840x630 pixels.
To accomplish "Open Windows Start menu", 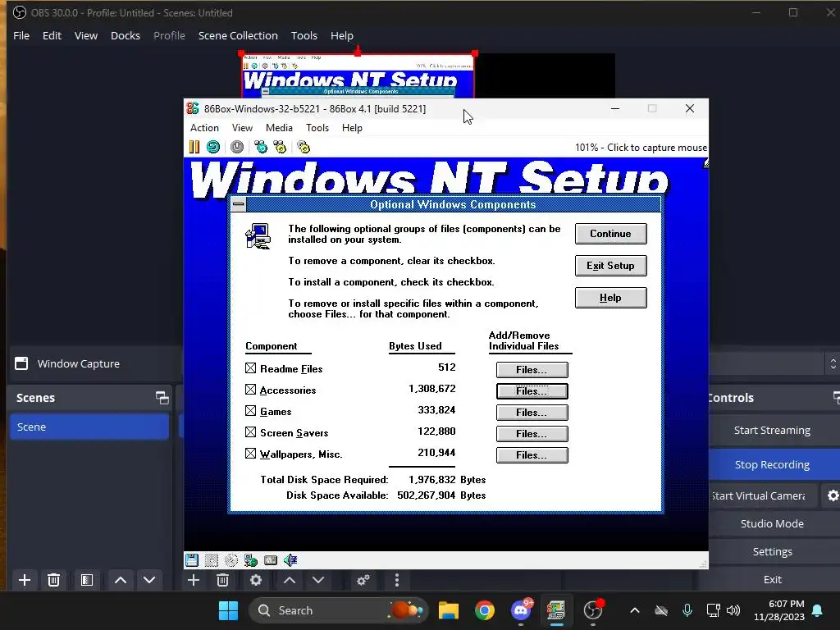I will [x=228, y=610].
